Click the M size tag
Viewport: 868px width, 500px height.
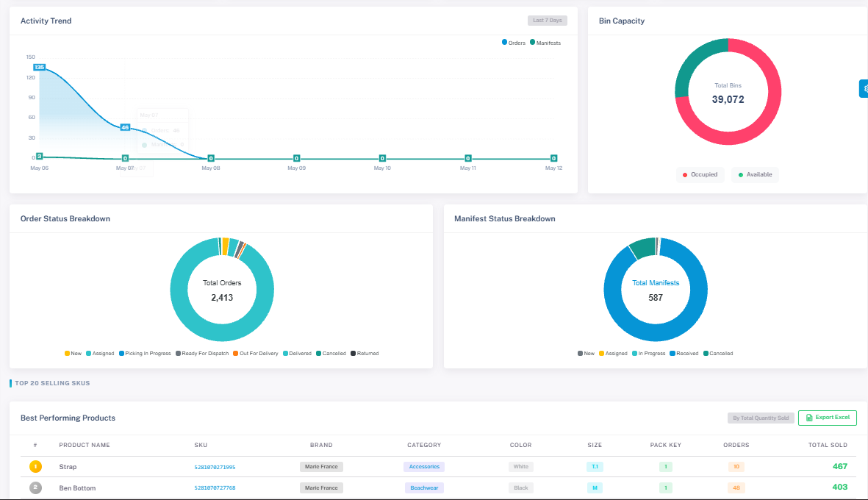click(x=595, y=488)
